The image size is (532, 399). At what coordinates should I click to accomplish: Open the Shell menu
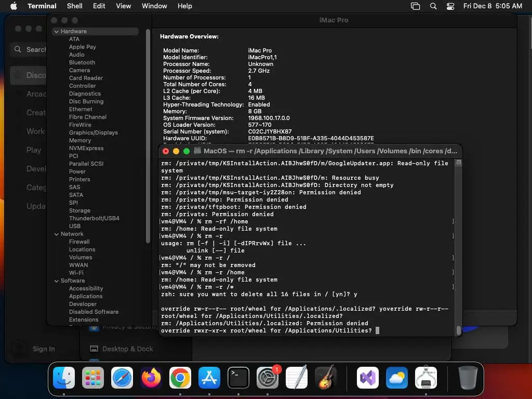point(74,6)
